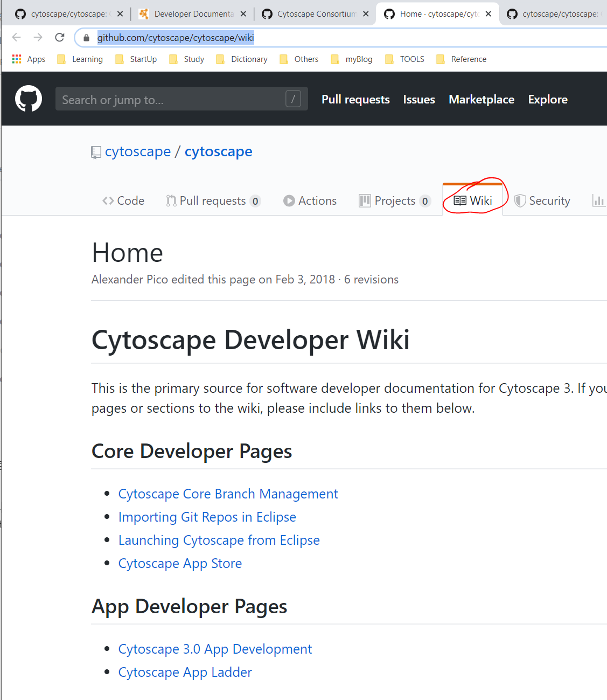Click the Cytoscape Developer Wiki heading

tap(250, 340)
